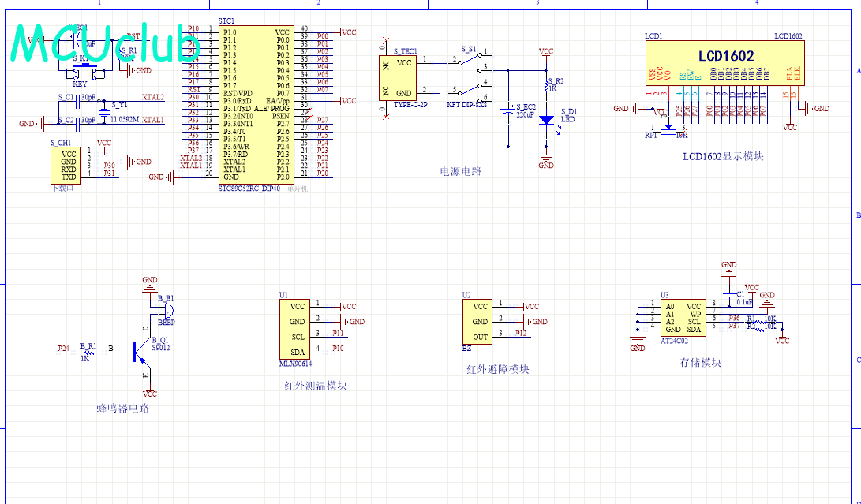Click the 电源电路 text label
Screen dimensions: 861x504
tap(460, 171)
